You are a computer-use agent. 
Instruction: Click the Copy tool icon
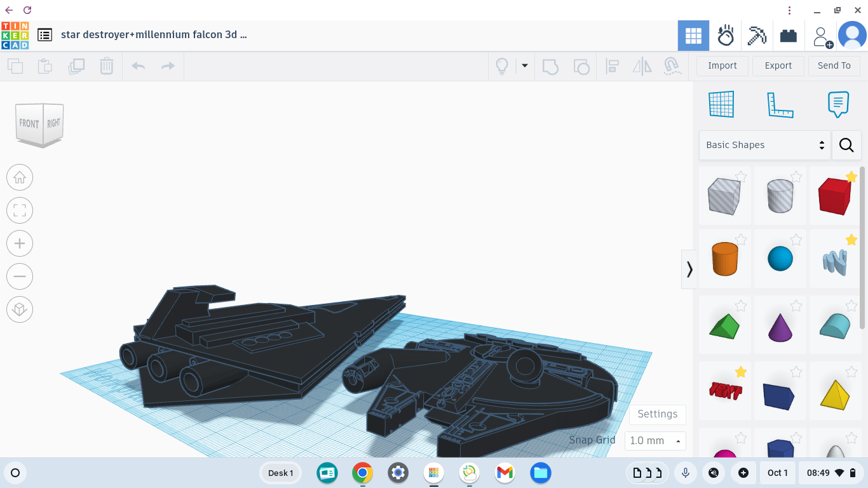click(x=15, y=65)
